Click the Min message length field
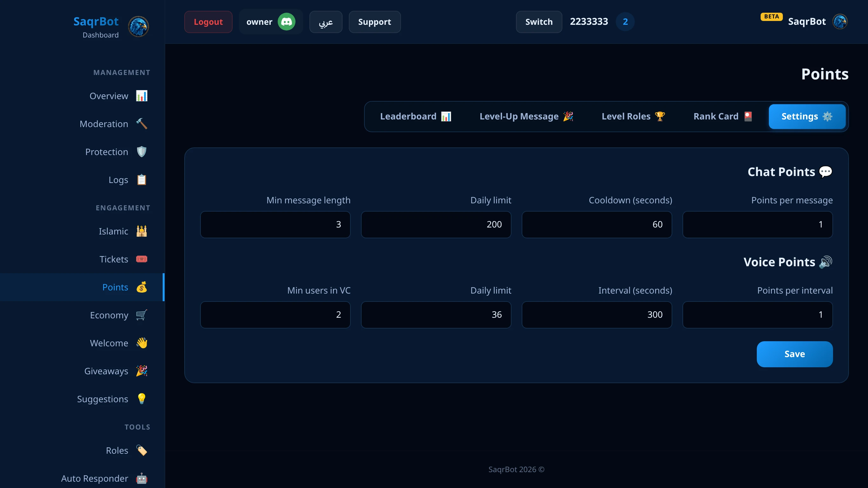 pos(275,225)
